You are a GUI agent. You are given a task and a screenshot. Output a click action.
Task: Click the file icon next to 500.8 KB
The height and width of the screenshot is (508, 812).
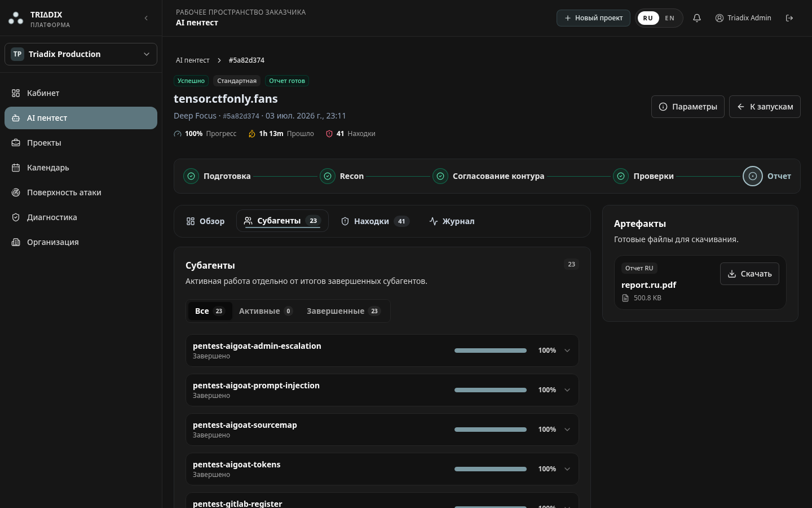click(x=625, y=298)
